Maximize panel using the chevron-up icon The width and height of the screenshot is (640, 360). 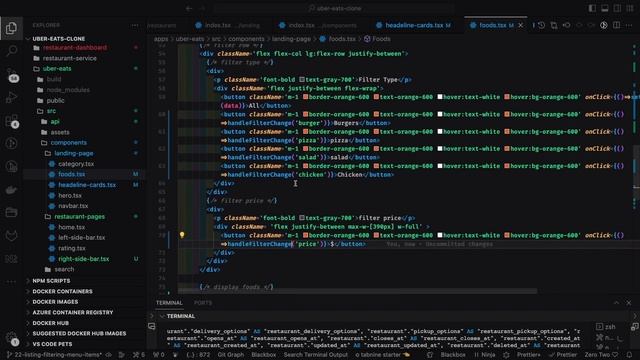coord(616,303)
